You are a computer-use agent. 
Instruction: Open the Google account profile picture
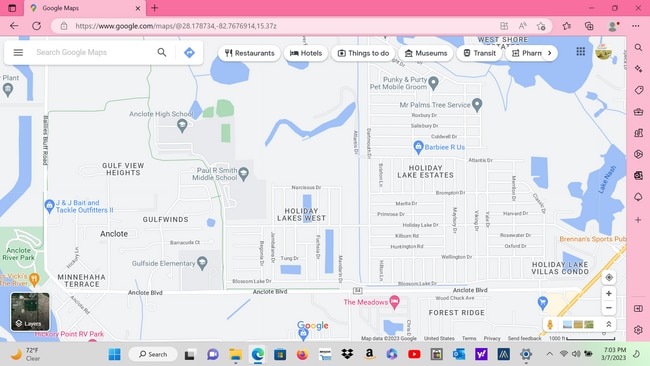click(x=604, y=52)
